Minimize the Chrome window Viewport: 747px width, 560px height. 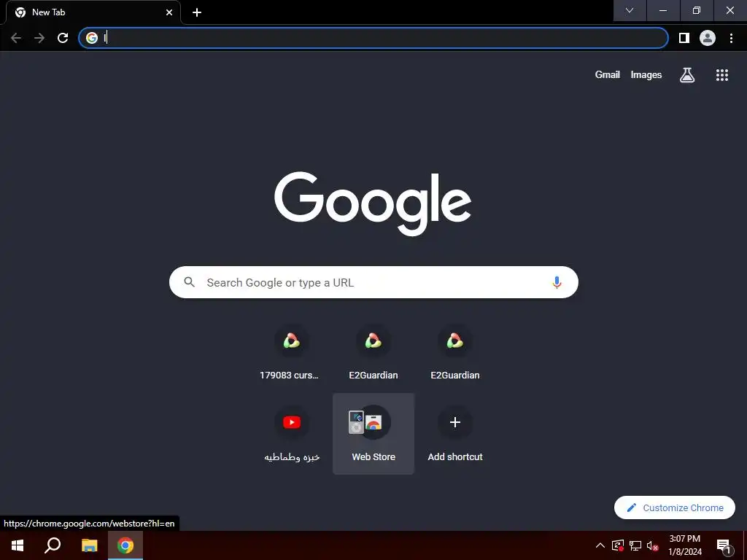[x=662, y=10]
